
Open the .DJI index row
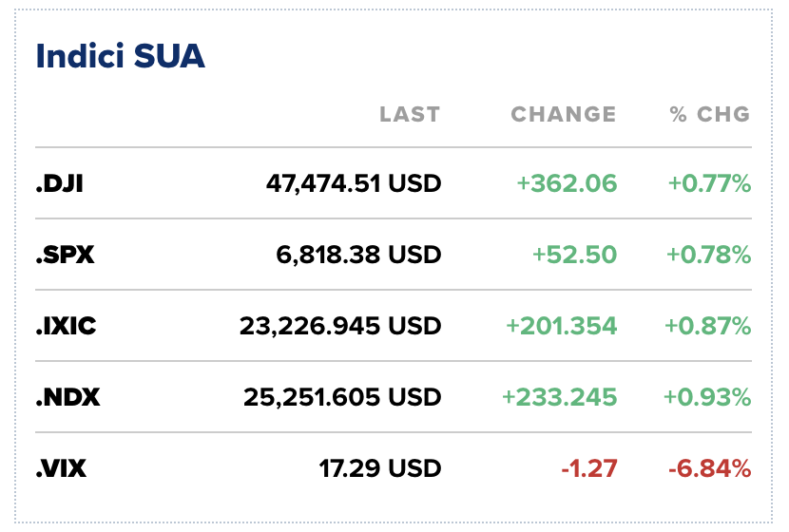(60, 183)
